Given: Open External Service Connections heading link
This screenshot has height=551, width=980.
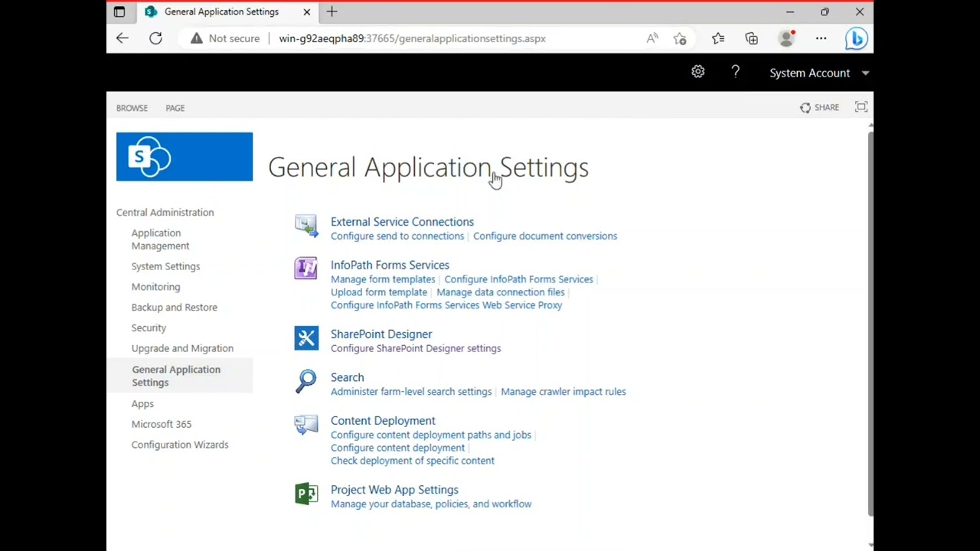Looking at the screenshot, I should click(x=402, y=222).
